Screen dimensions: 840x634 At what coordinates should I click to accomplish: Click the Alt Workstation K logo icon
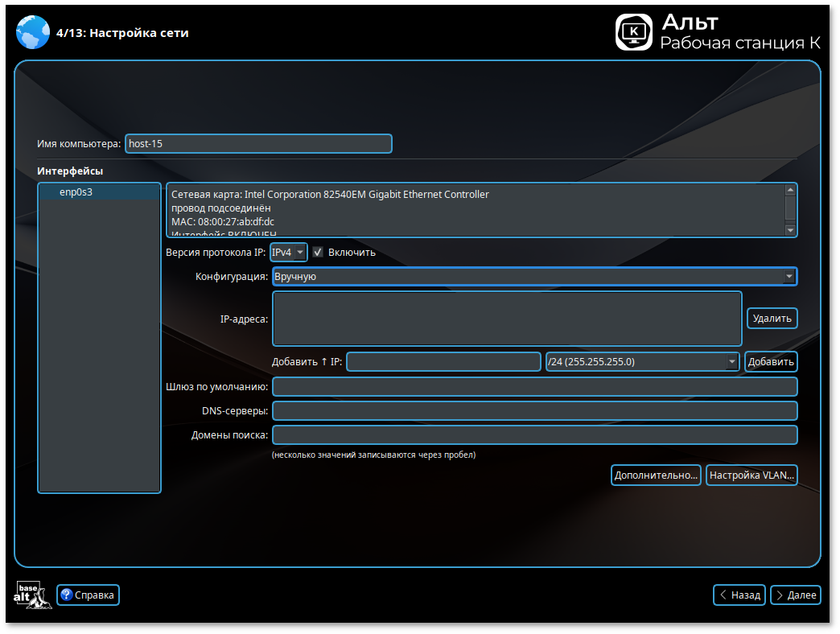click(x=634, y=32)
